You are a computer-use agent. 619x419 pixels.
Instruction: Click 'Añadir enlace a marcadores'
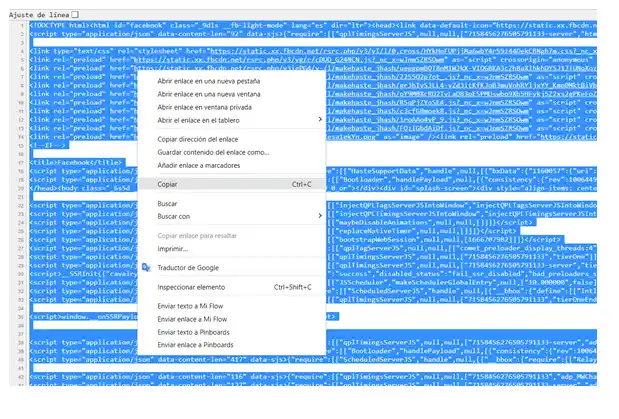coord(201,165)
